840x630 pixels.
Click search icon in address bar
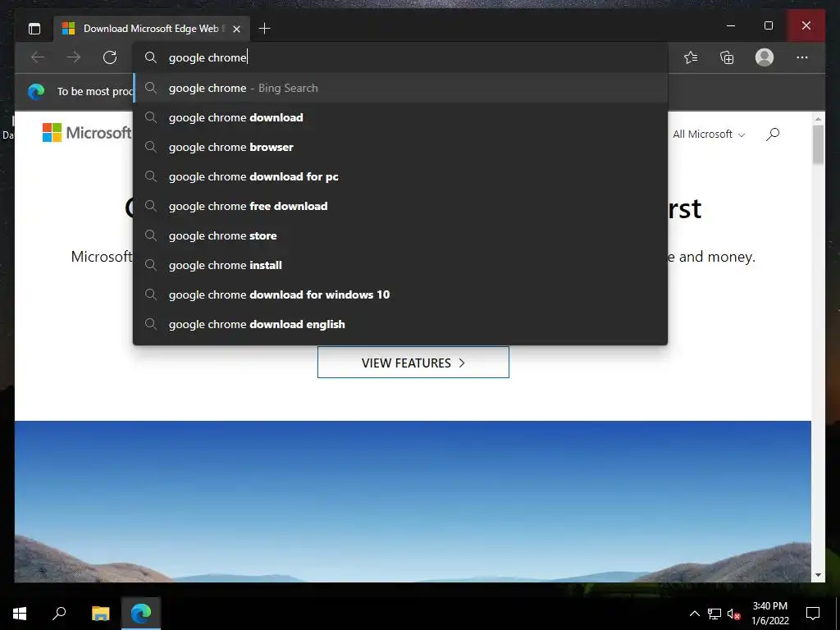[151, 57]
